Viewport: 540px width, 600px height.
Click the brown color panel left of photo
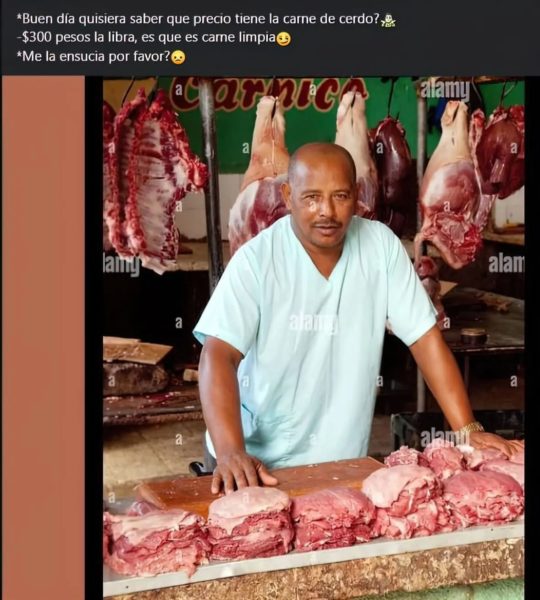(43, 338)
